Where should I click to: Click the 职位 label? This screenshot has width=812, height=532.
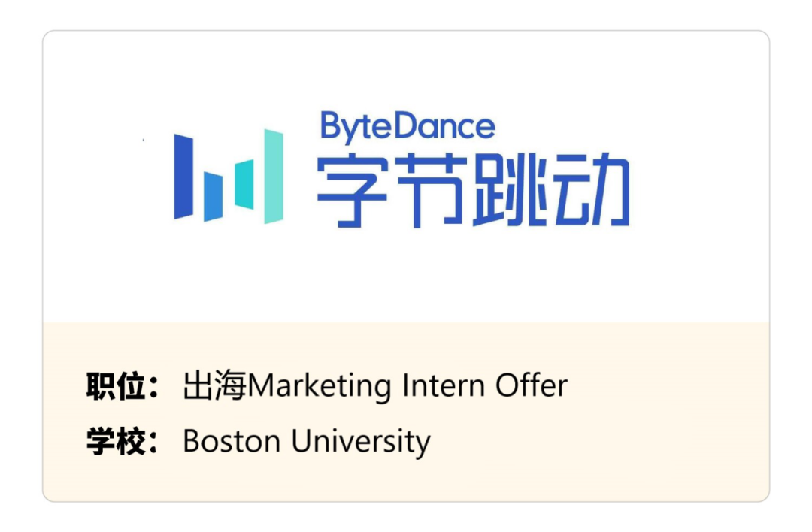pos(116,386)
